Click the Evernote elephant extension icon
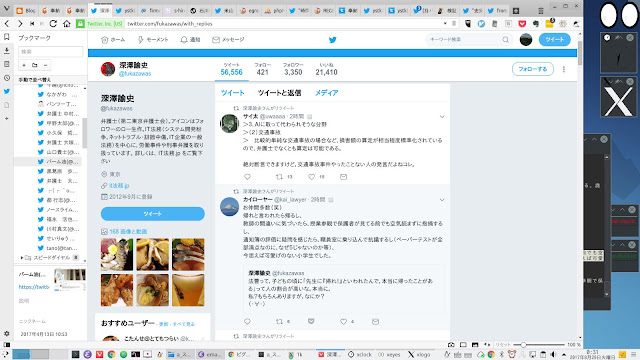This screenshot has height=360, width=640. 536,24
